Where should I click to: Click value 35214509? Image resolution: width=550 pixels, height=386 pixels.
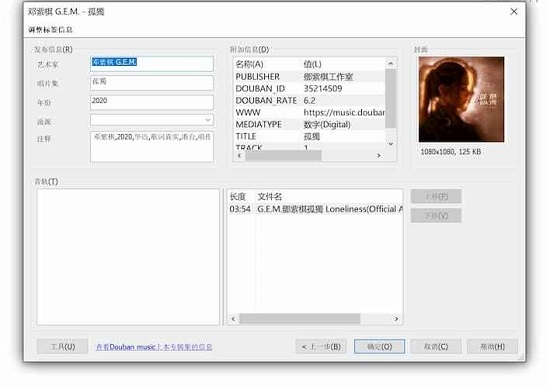click(x=323, y=89)
